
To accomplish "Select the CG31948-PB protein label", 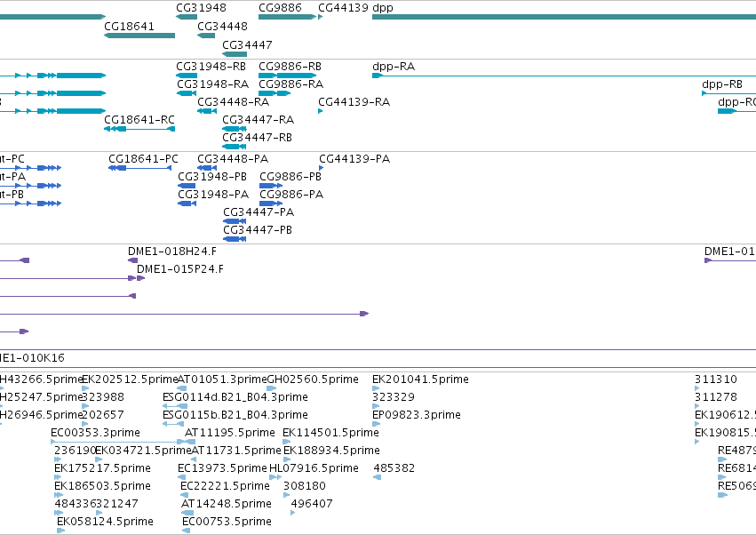I will (212, 177).
